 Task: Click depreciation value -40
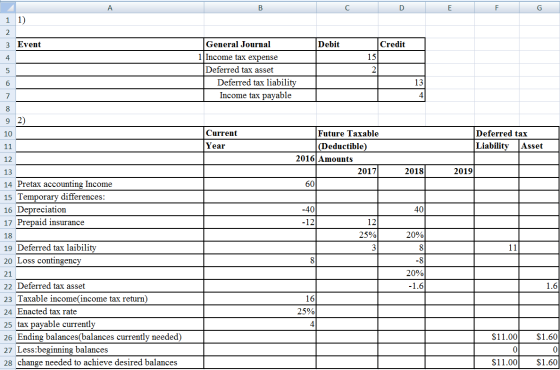[x=260, y=210]
